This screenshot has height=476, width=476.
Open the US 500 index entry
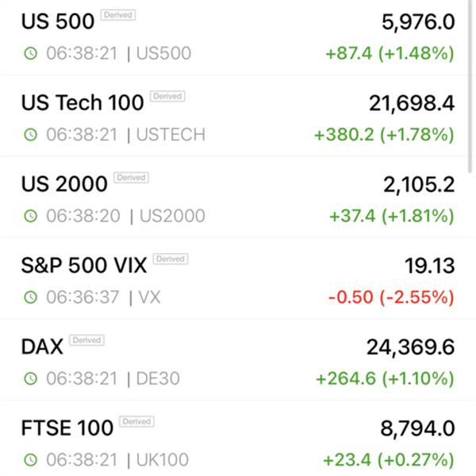(x=234, y=37)
